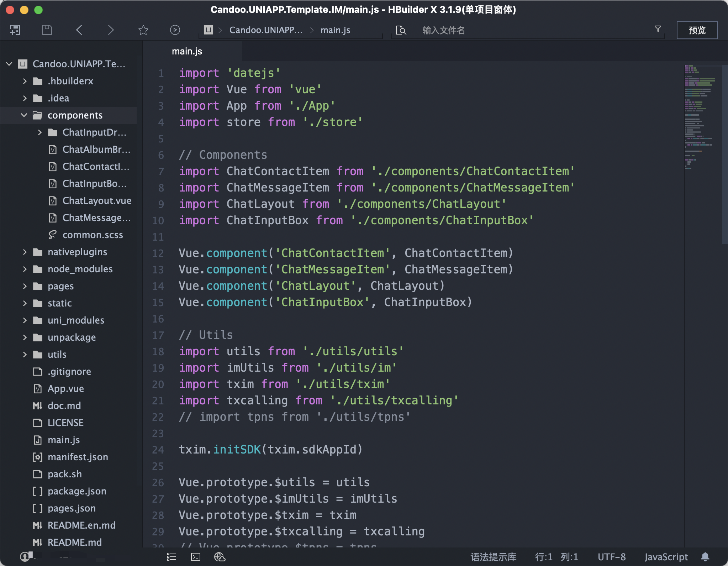Image resolution: width=728 pixels, height=566 pixels.
Task: Open common.scss file
Action: pyautogui.click(x=93, y=235)
